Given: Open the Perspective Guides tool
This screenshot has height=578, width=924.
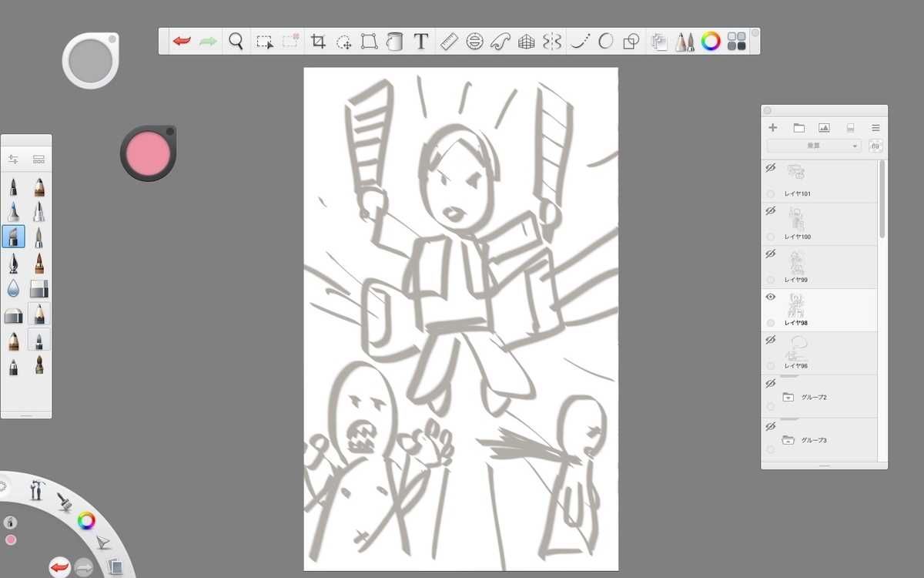Looking at the screenshot, I should (x=526, y=42).
